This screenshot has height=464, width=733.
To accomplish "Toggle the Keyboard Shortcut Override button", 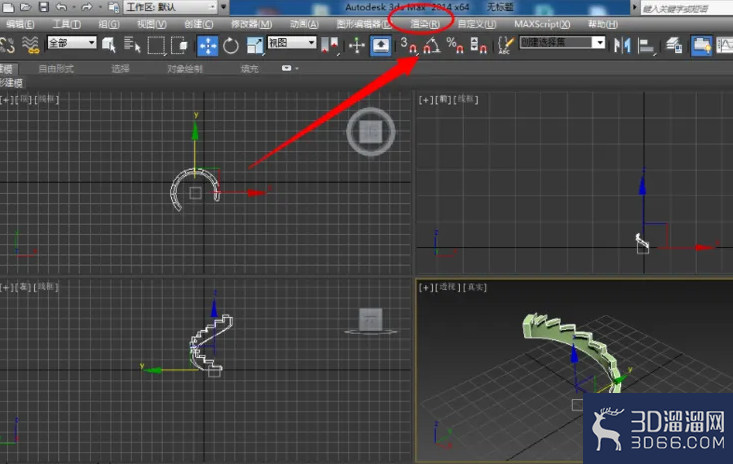I will (x=381, y=45).
